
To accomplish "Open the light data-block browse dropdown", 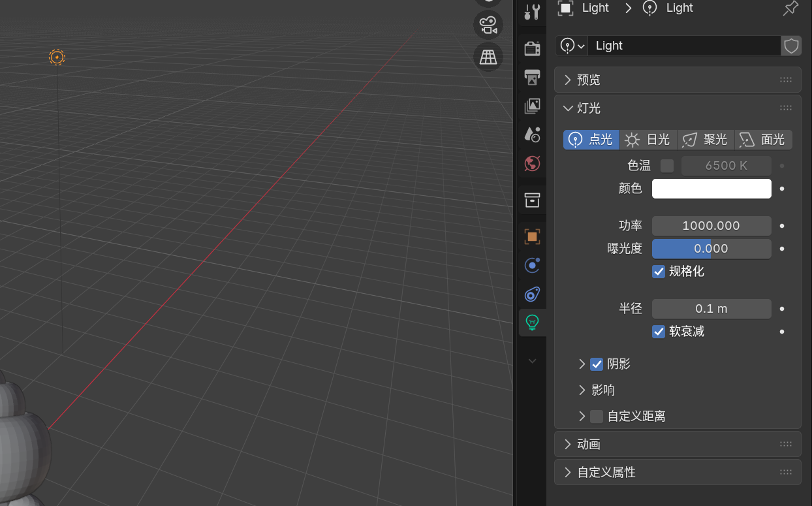I will (x=572, y=46).
